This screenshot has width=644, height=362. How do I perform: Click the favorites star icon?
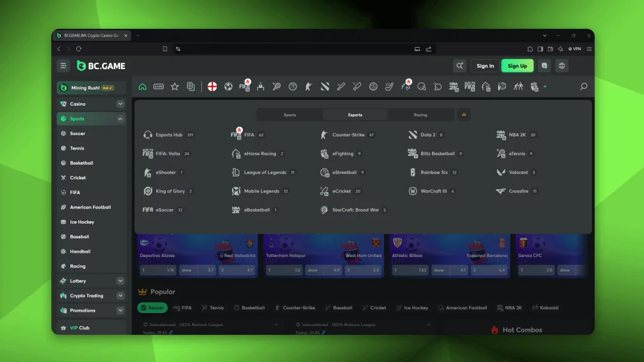pos(175,87)
